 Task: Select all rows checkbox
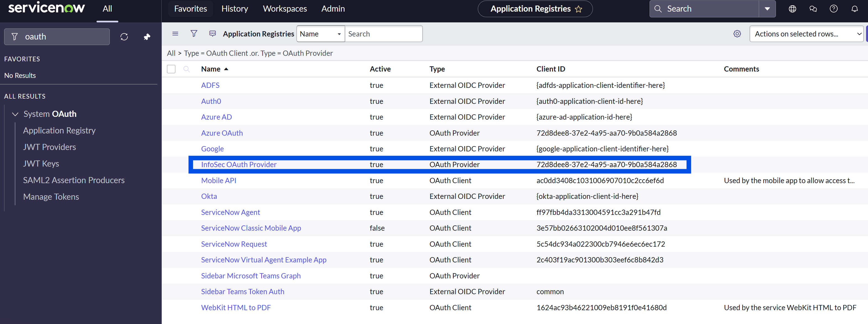[171, 69]
